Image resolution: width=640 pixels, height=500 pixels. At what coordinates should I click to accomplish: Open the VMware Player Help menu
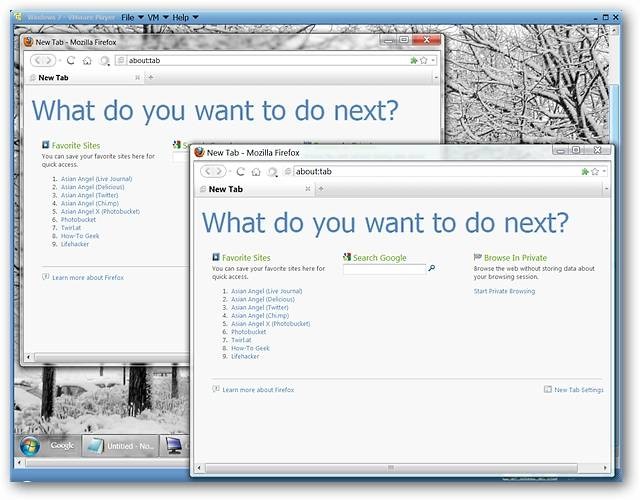pos(185,18)
